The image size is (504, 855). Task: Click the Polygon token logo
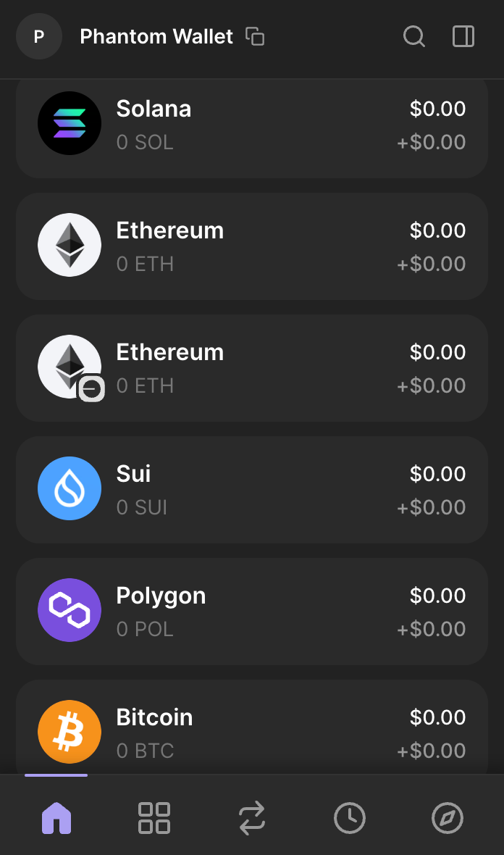(70, 610)
